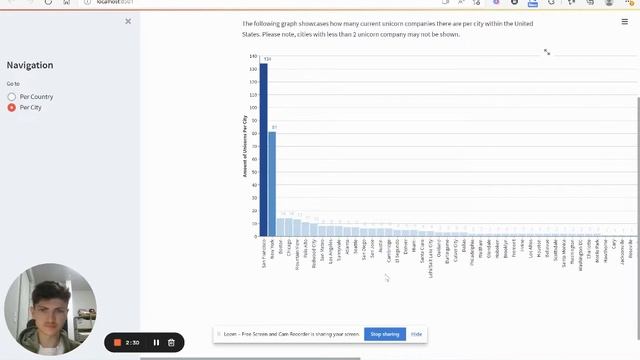The width and height of the screenshot is (640, 360).
Task: Hide the Loom sharing notification
Action: (x=416, y=334)
